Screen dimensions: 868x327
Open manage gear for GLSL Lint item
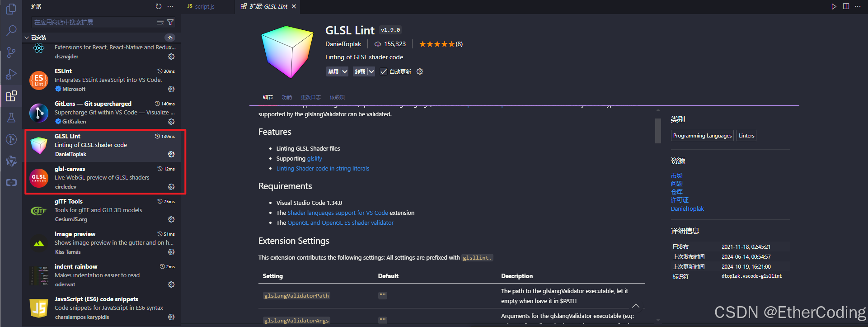tap(171, 154)
